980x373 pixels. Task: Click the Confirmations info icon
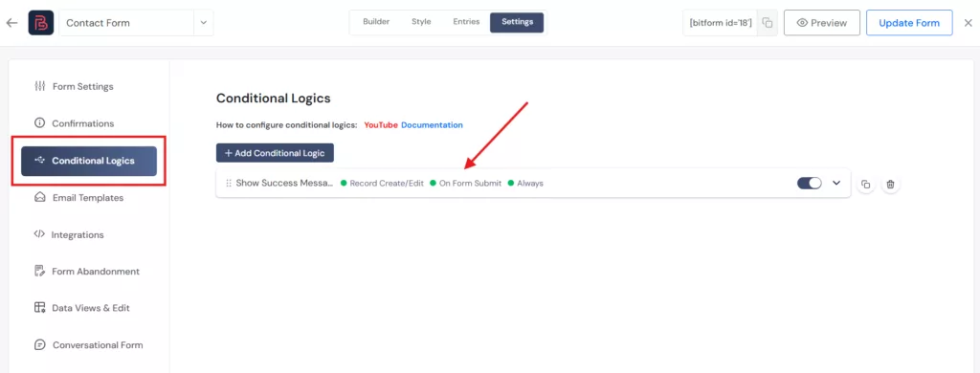[x=40, y=123]
